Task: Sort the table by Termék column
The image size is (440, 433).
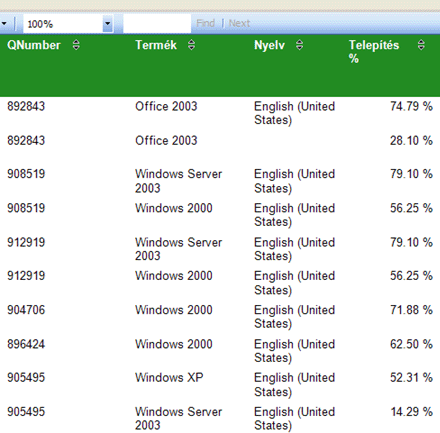Action: 191,45
